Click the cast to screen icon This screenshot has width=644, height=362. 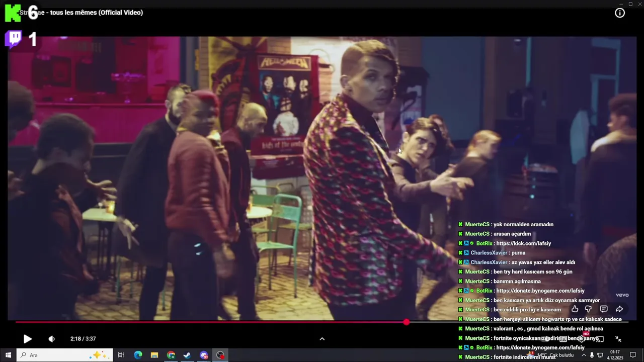click(x=600, y=339)
